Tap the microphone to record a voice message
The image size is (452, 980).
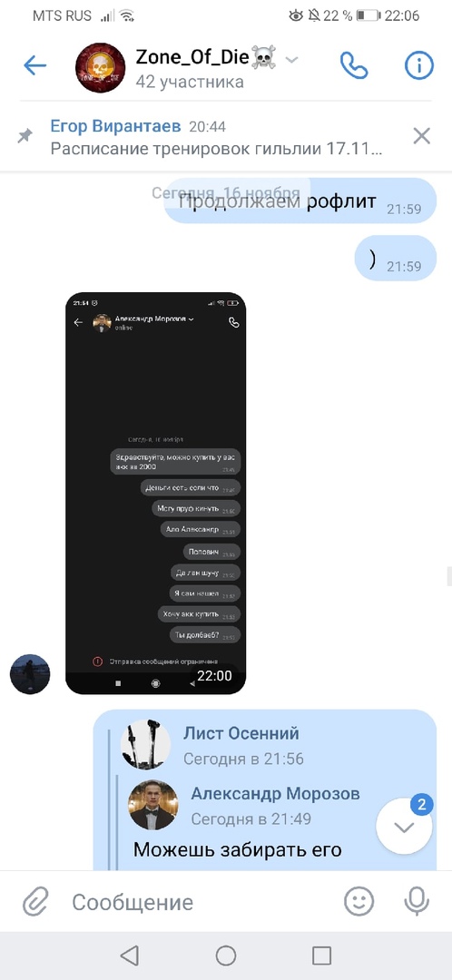click(417, 901)
